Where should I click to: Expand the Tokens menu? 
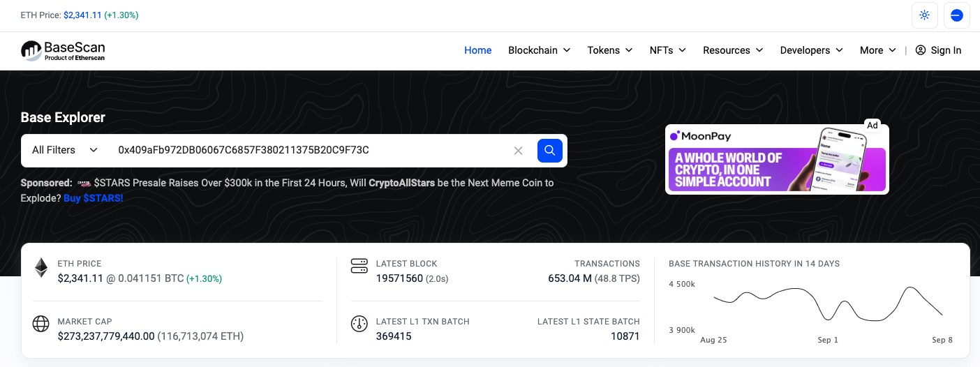609,50
